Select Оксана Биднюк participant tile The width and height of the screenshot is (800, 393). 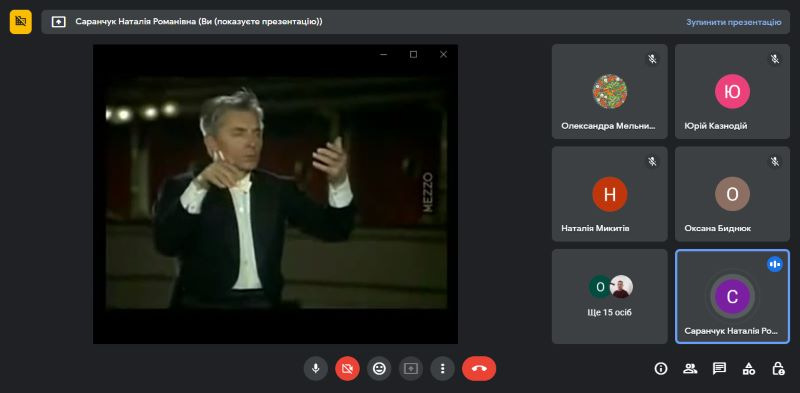pos(732,194)
